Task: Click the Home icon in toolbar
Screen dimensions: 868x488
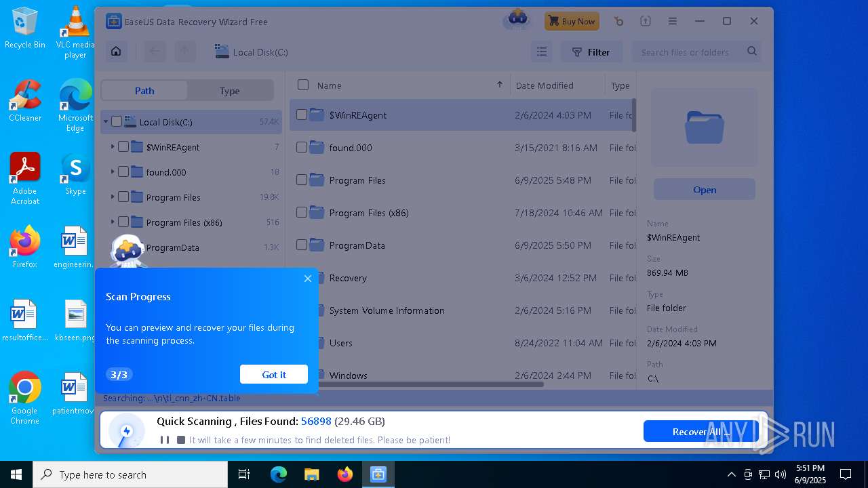Action: click(116, 52)
